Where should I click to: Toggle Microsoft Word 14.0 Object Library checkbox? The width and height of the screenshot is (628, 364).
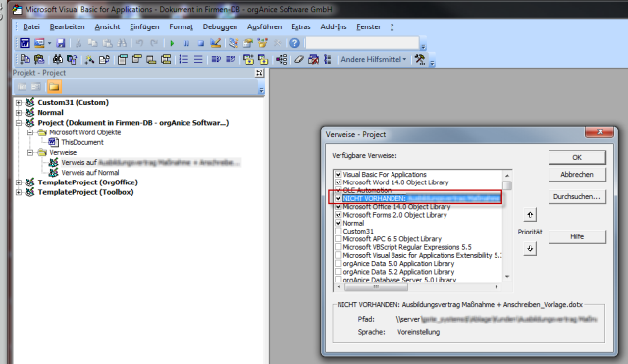[339, 182]
